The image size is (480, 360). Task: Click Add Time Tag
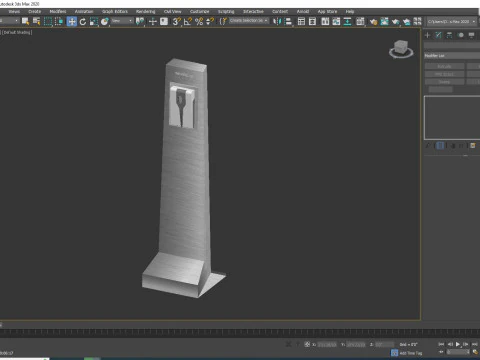pos(411,353)
